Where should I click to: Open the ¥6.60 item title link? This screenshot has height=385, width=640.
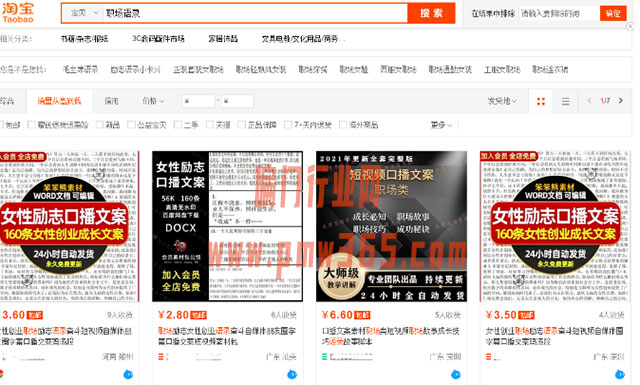[x=391, y=336]
